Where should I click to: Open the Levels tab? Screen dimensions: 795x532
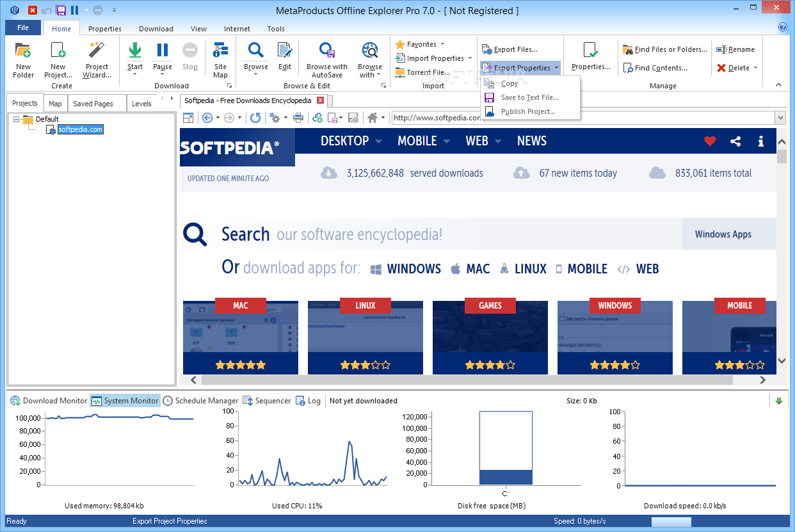[x=141, y=104]
